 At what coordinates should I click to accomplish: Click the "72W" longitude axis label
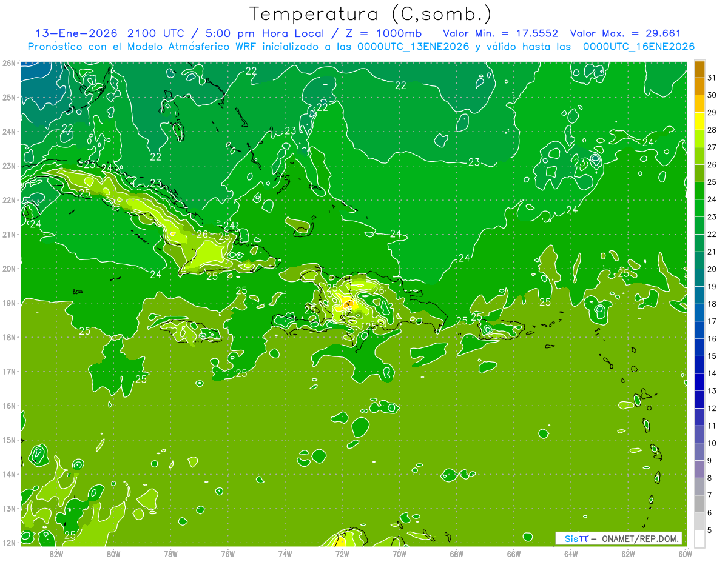(342, 553)
